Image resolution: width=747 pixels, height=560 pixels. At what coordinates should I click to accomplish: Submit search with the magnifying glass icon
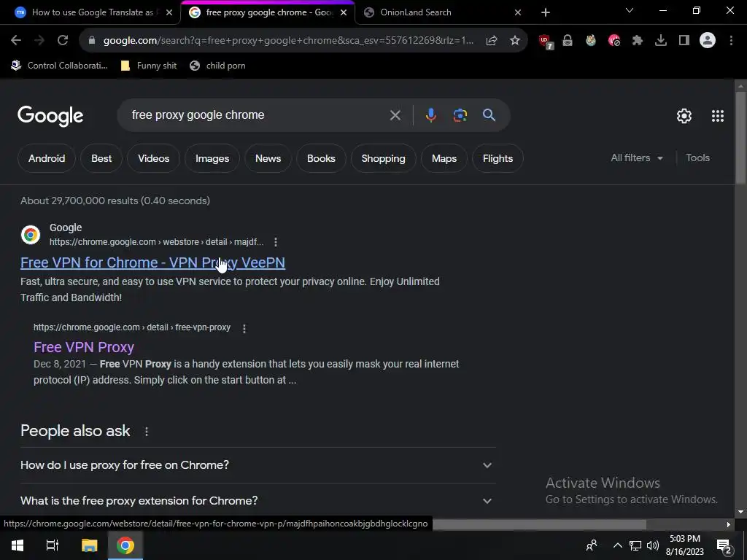pyautogui.click(x=489, y=114)
